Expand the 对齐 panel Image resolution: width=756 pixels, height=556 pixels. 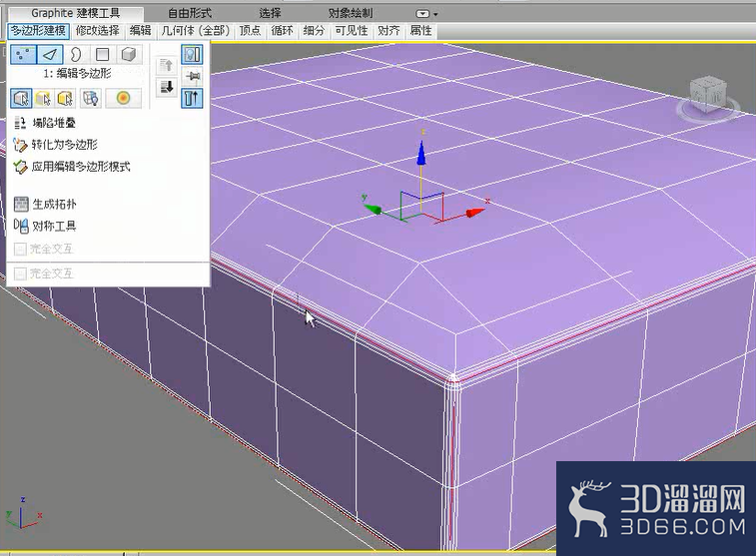tap(388, 31)
